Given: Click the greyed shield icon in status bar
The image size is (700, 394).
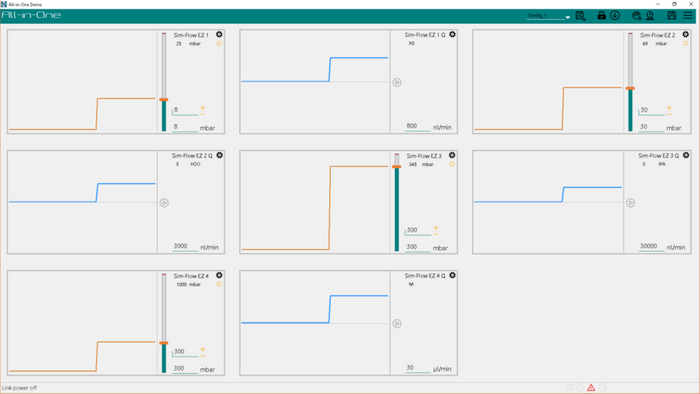Looking at the screenshot, I should tap(570, 387).
